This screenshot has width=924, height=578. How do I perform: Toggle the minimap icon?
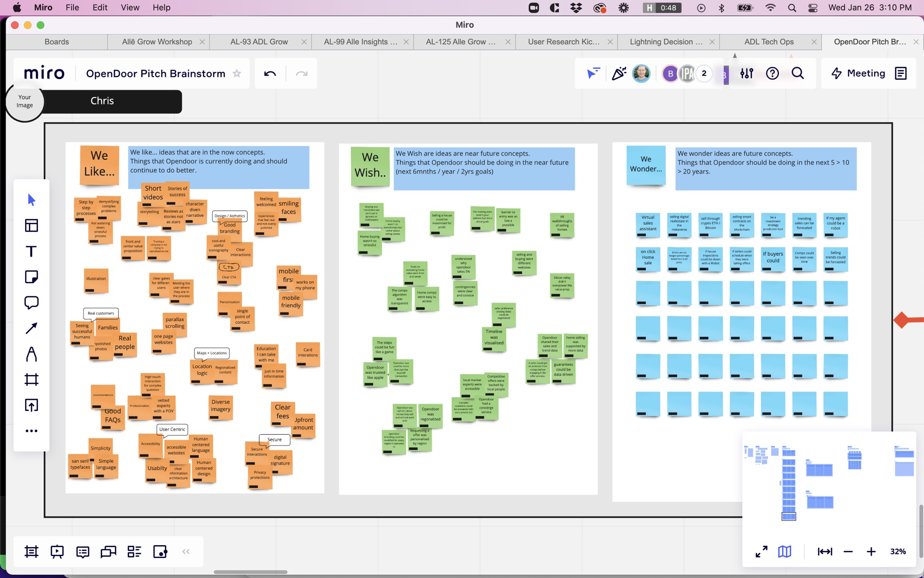point(784,551)
